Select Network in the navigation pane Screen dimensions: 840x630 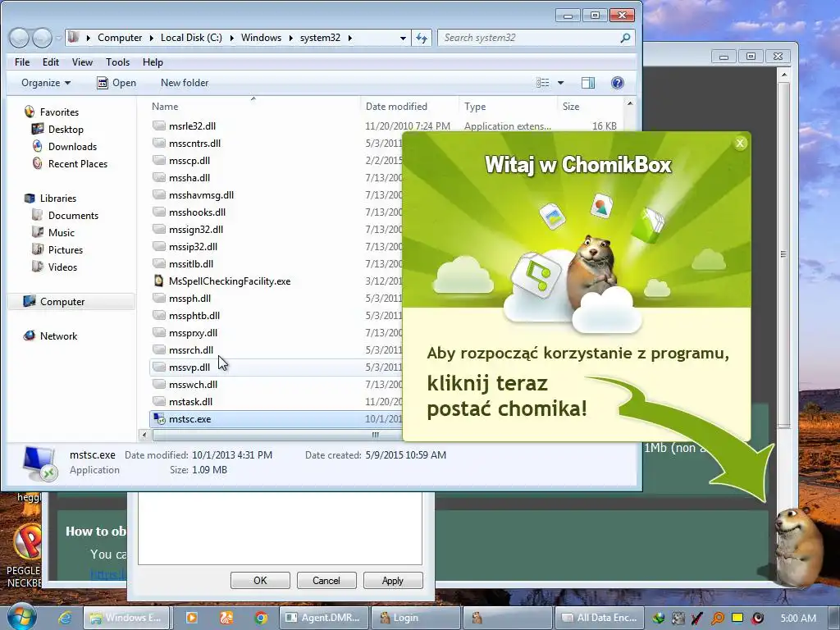point(58,336)
